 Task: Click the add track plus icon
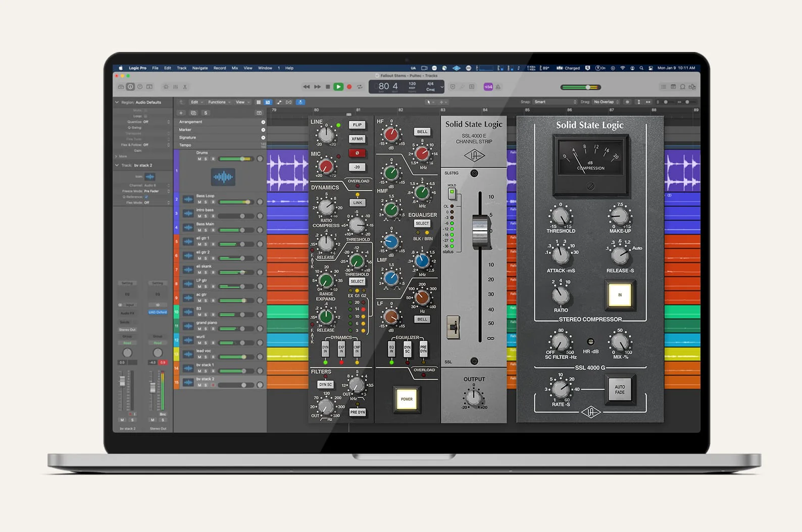(181, 113)
